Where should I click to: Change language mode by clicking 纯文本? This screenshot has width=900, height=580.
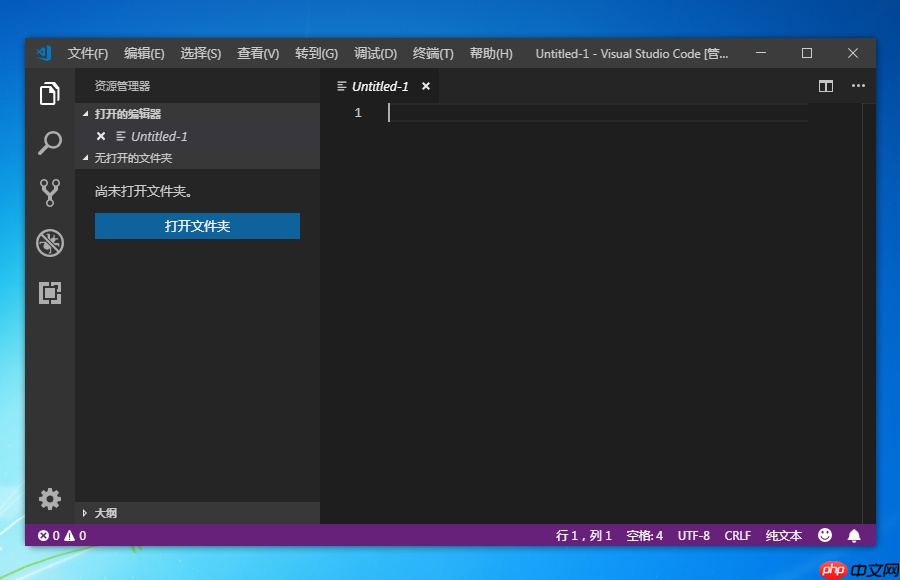point(784,535)
